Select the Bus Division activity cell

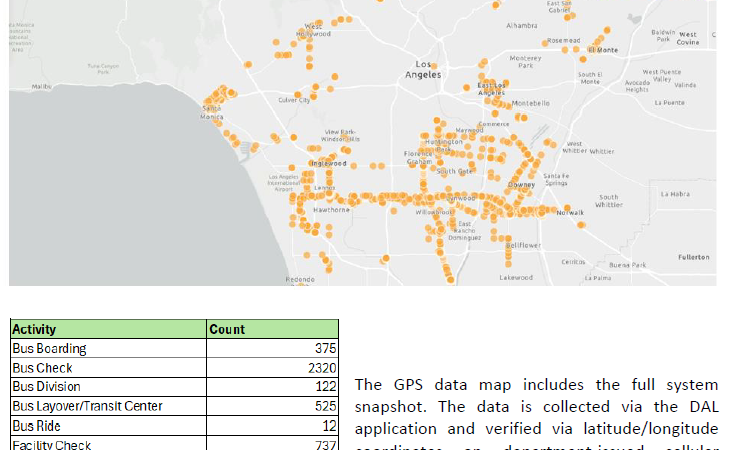click(108, 387)
